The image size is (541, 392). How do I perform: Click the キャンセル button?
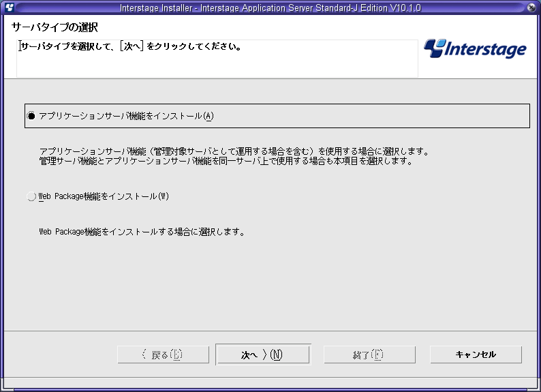[x=476, y=355]
